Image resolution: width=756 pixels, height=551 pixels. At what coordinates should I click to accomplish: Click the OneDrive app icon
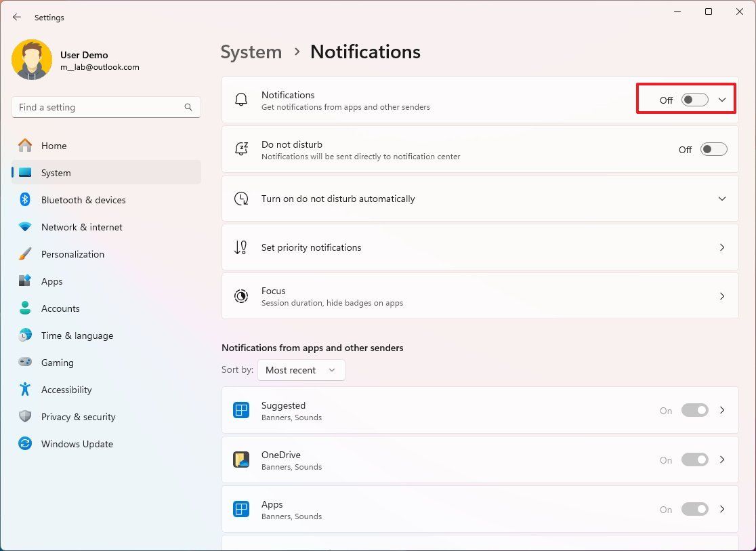pos(240,460)
